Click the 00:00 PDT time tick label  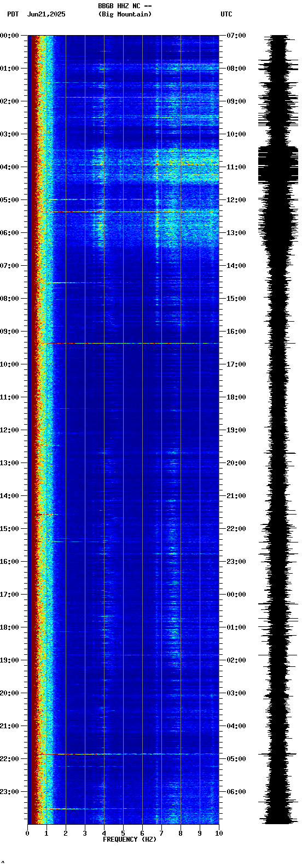pos(9,36)
